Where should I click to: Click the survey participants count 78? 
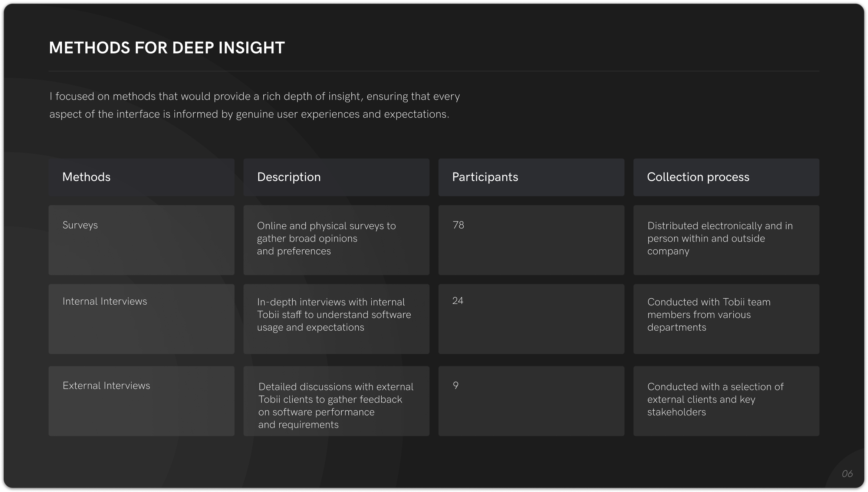pyautogui.click(x=458, y=225)
